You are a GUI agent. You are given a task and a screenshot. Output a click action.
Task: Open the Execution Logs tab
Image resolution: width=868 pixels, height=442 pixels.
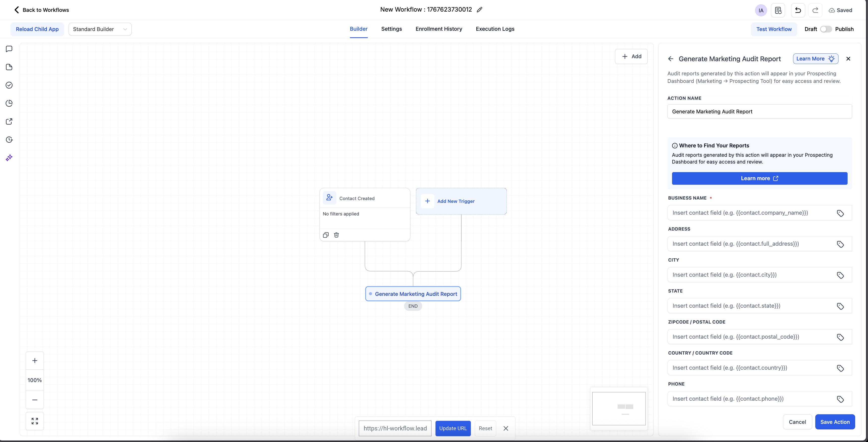pyautogui.click(x=495, y=29)
